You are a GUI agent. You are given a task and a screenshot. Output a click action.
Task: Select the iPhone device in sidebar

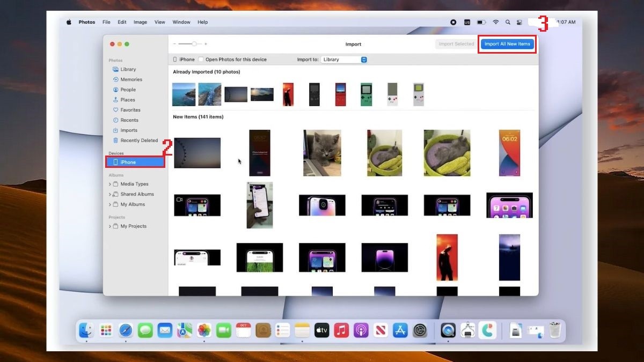(135, 162)
